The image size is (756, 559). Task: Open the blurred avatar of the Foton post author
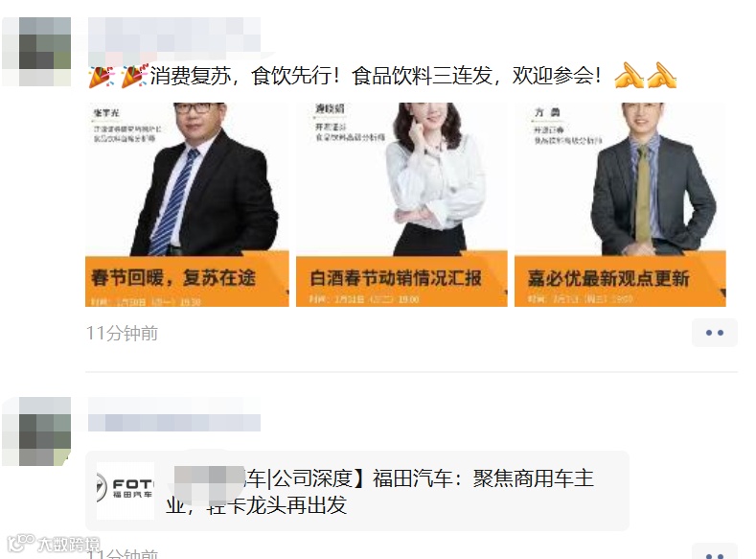(x=36, y=431)
